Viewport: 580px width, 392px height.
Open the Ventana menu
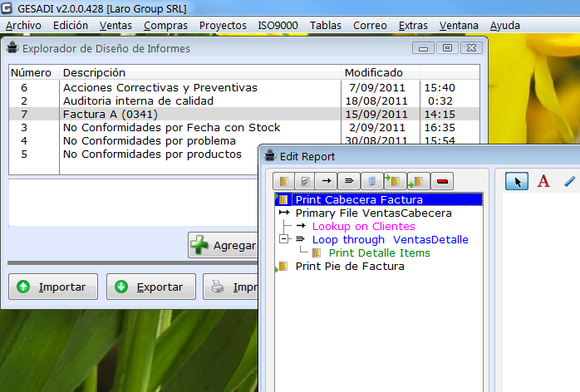459,26
